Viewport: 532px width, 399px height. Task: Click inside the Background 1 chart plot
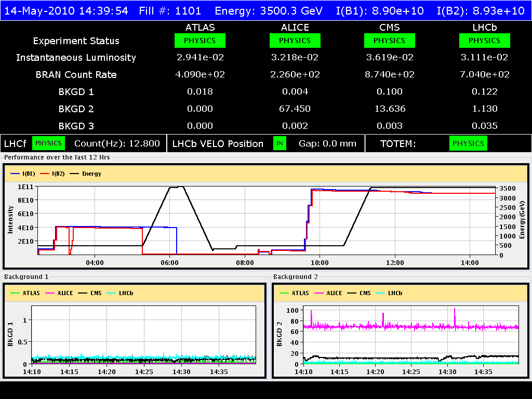tap(143, 335)
